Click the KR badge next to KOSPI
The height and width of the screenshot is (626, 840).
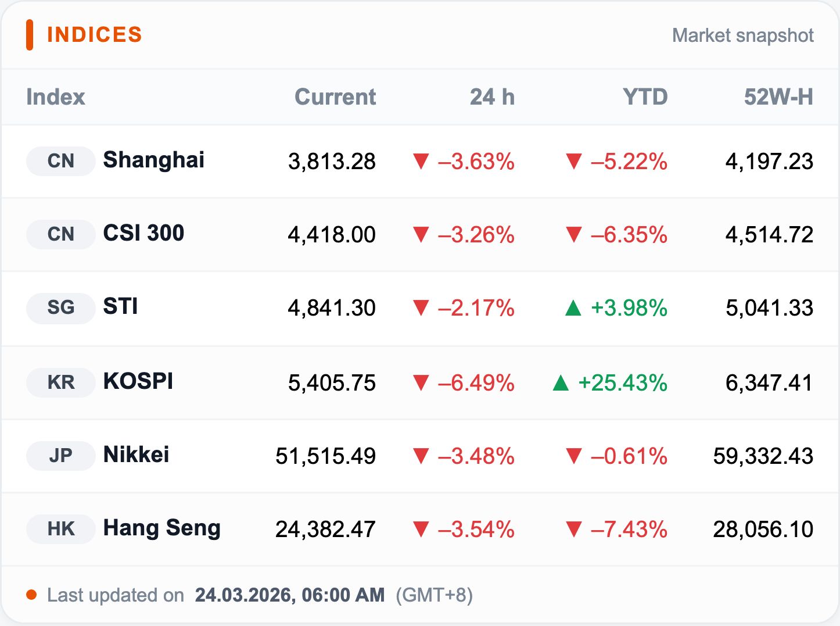click(x=60, y=382)
